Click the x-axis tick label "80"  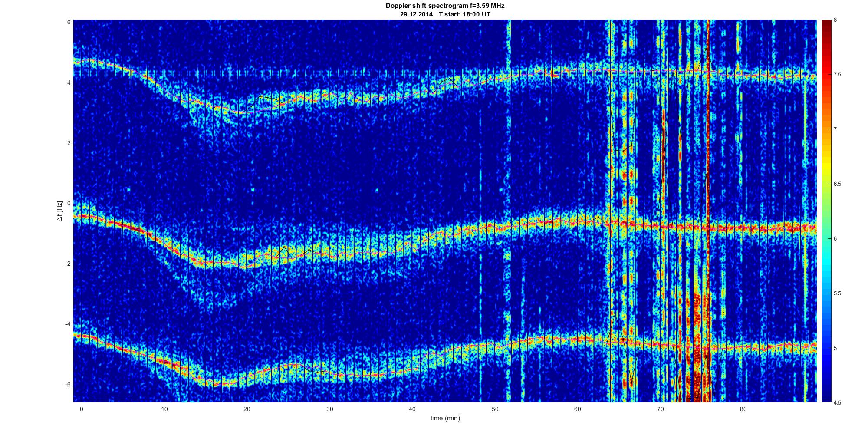coord(743,409)
